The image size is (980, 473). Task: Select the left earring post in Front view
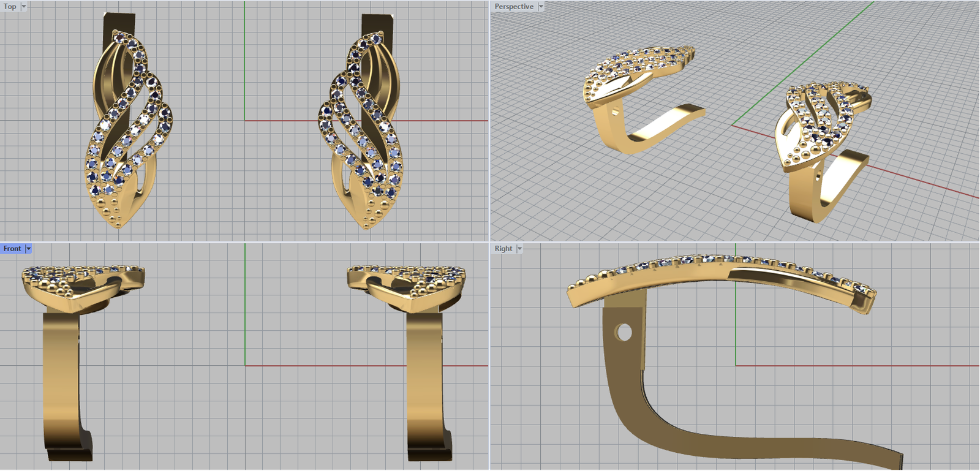[x=61, y=380]
